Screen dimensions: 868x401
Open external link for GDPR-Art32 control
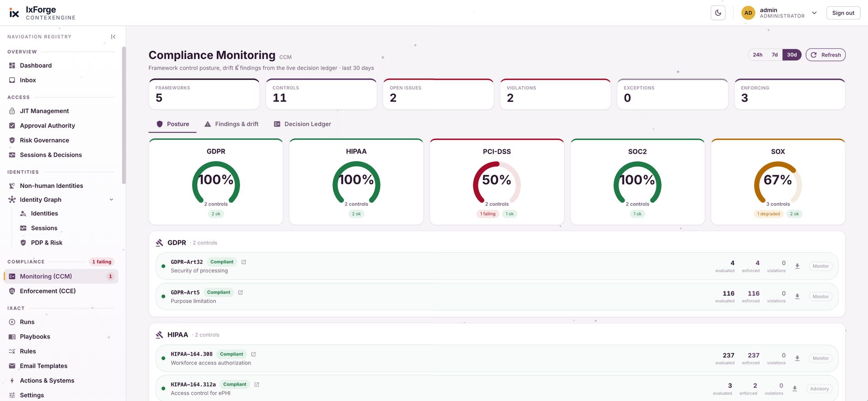[x=244, y=262]
